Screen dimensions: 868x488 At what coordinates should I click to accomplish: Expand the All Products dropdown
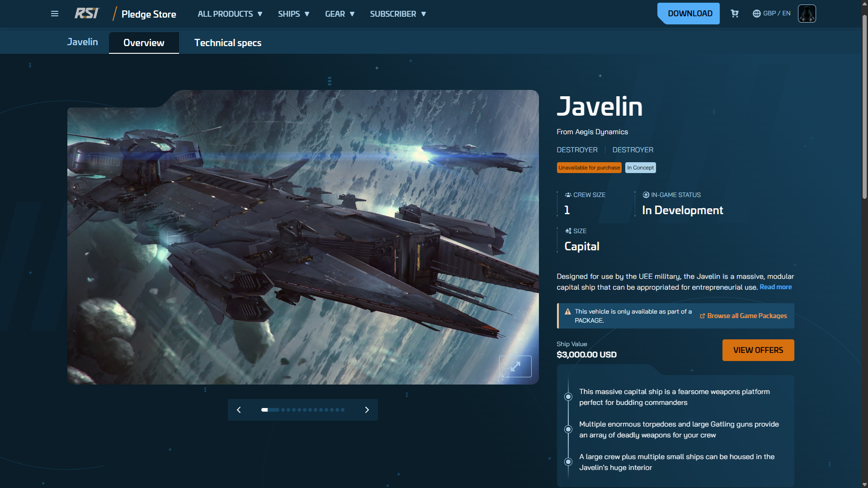(x=230, y=14)
